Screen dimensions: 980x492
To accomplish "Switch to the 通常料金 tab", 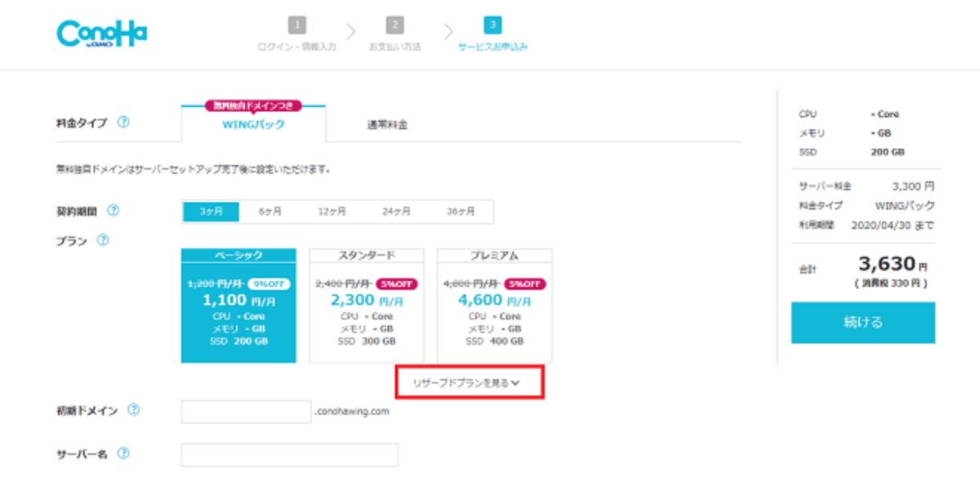I will [386, 126].
